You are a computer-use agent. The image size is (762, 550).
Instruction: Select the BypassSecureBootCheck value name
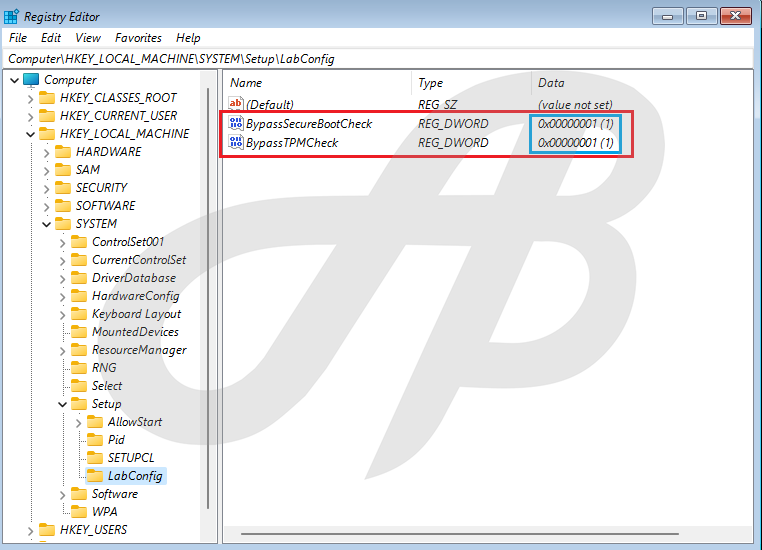(x=309, y=123)
